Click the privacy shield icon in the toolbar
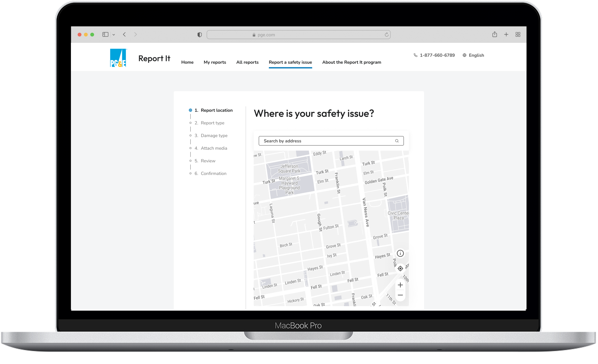598x364 pixels. point(199,34)
